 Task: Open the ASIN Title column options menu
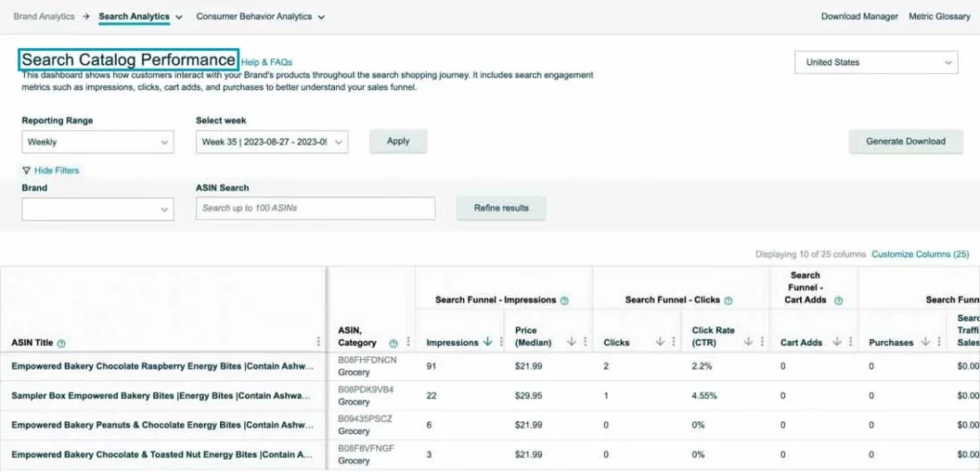[x=319, y=342]
